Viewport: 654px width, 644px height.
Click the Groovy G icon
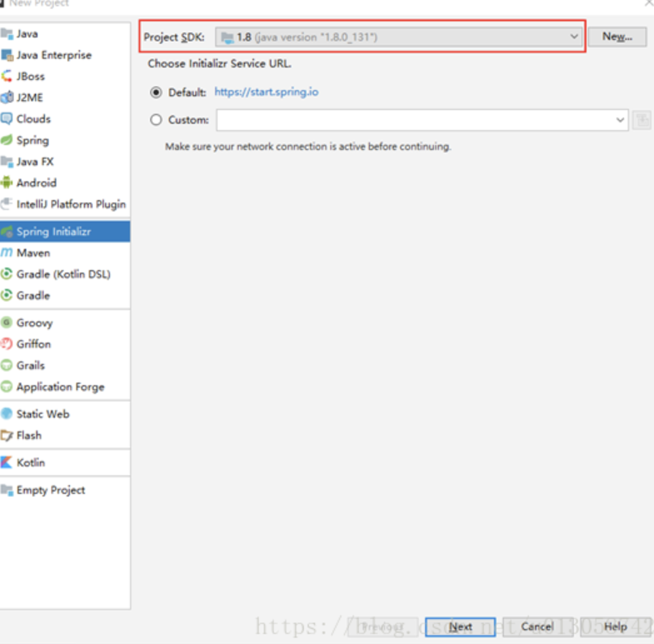pos(6,323)
